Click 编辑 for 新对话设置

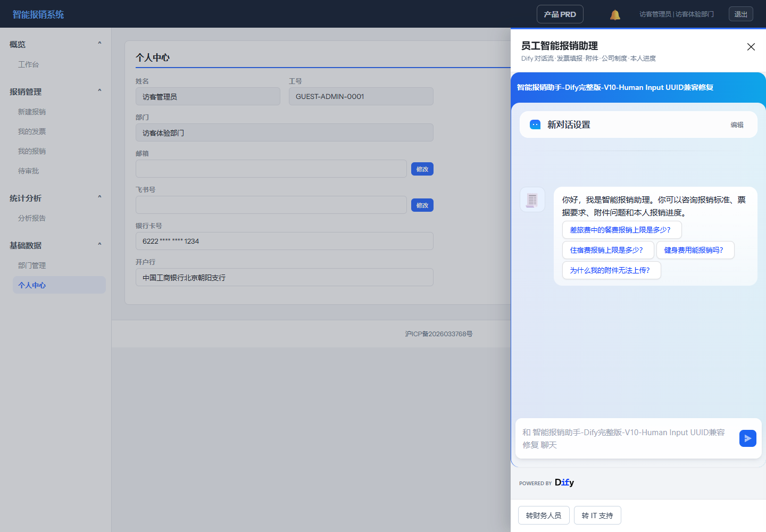point(737,125)
